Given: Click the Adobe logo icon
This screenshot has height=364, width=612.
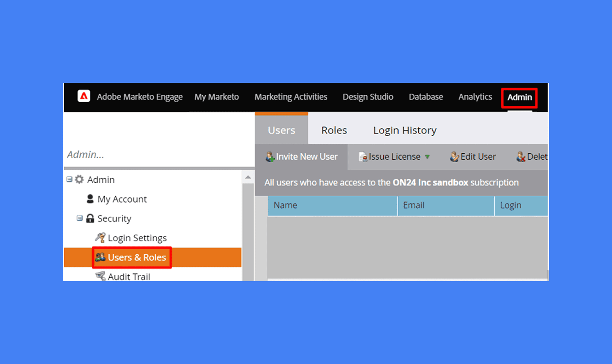Looking at the screenshot, I should [x=84, y=96].
